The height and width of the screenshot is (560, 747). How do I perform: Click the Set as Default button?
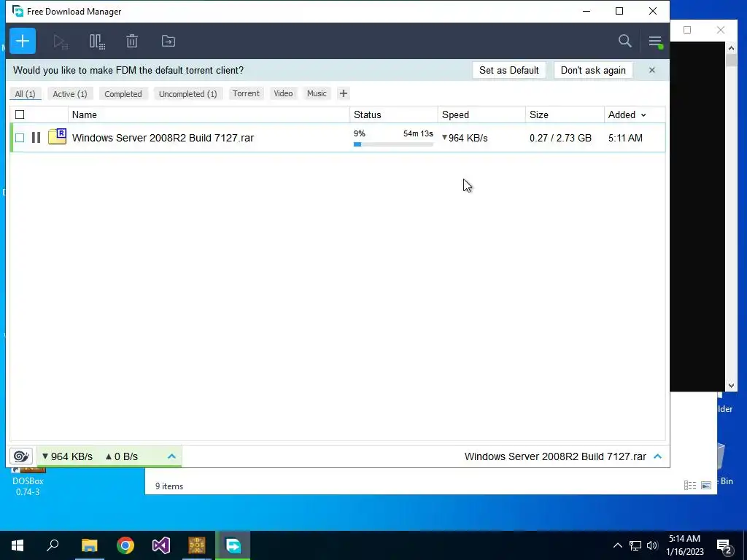pyautogui.click(x=508, y=71)
